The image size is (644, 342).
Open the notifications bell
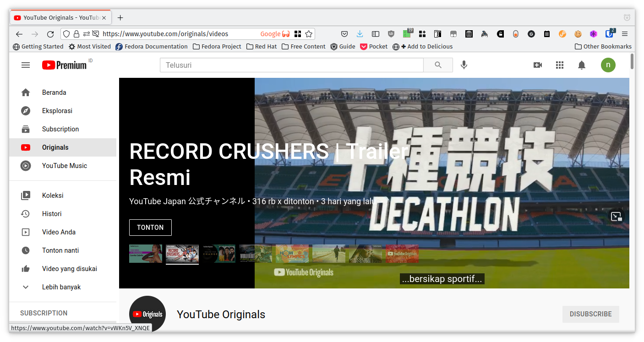point(582,65)
